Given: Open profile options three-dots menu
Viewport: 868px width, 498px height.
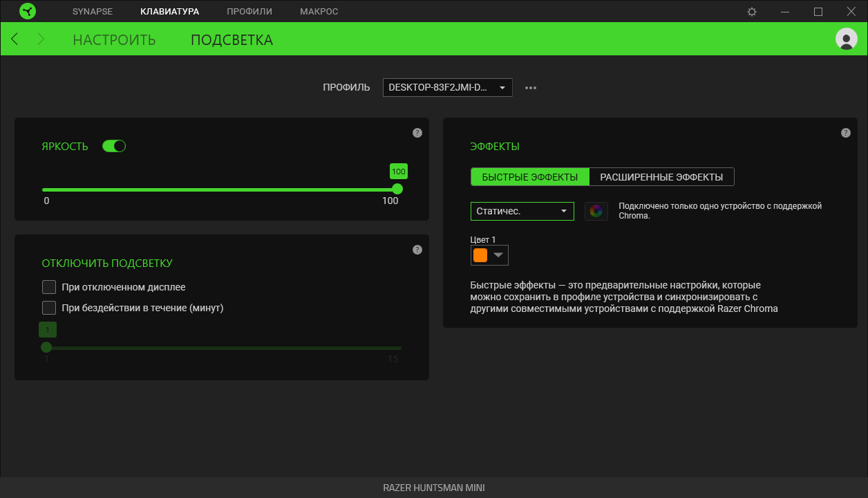Looking at the screenshot, I should tap(531, 88).
